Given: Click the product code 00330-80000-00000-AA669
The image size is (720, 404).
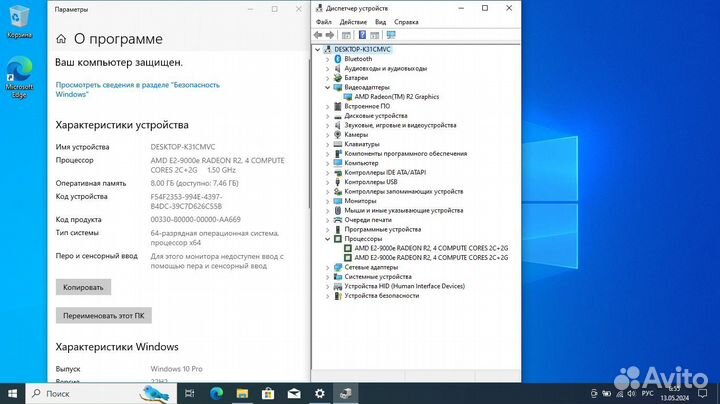Looking at the screenshot, I should 196,219.
